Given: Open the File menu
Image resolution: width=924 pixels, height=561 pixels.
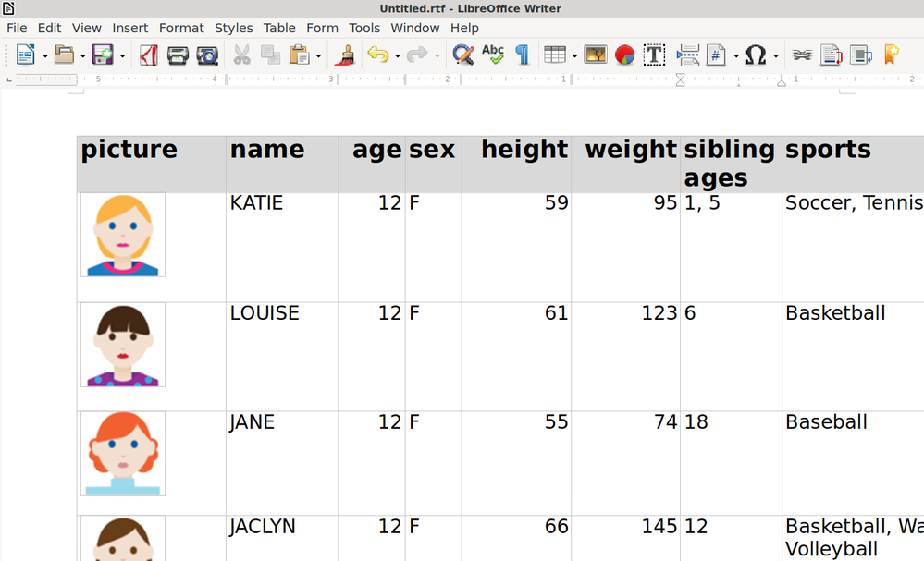Looking at the screenshot, I should [17, 28].
